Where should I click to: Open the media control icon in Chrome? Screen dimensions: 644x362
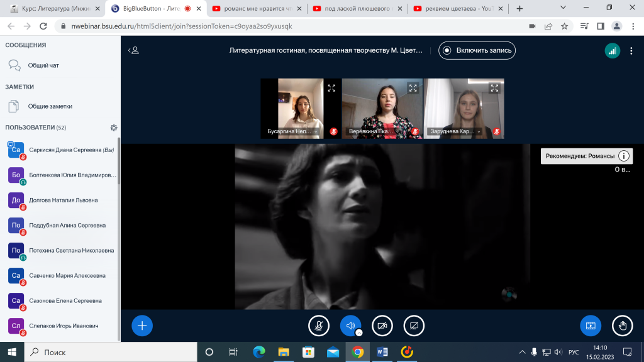point(584,26)
